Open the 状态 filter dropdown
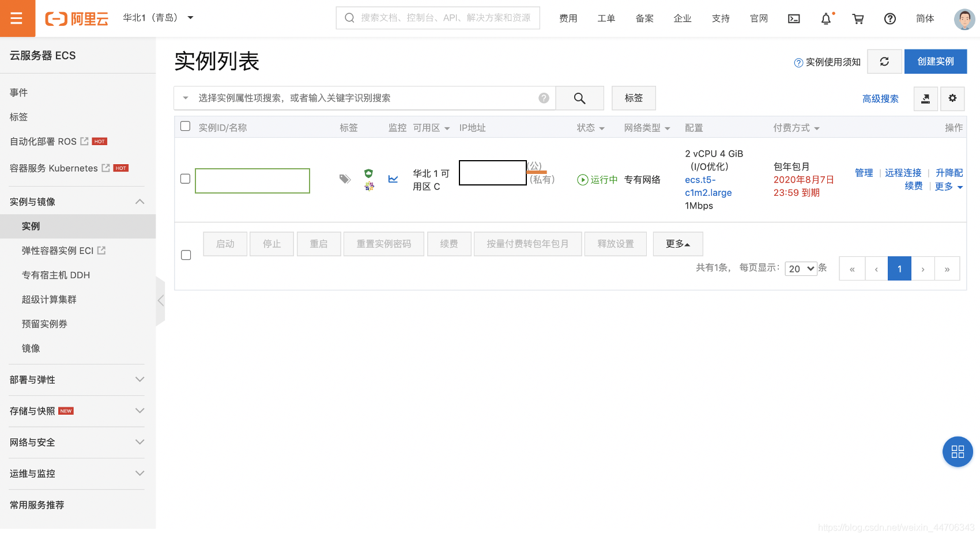The image size is (980, 538). click(590, 128)
